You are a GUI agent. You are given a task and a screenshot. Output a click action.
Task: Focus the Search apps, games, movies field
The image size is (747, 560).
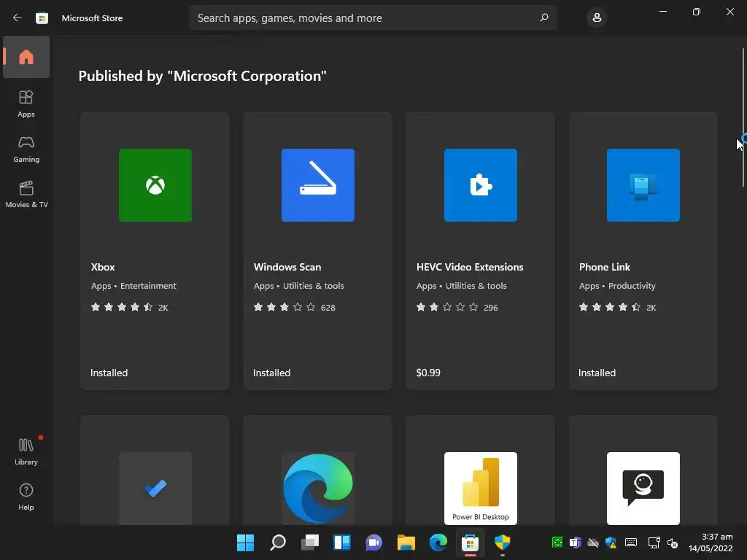point(373,17)
